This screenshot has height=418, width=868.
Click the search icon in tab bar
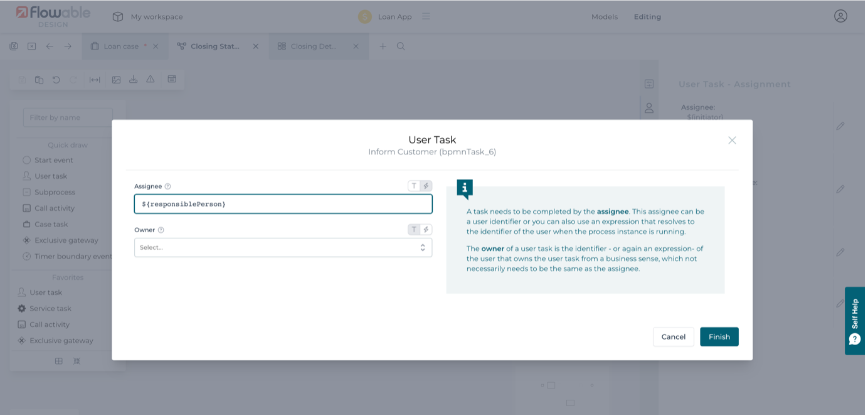point(401,46)
